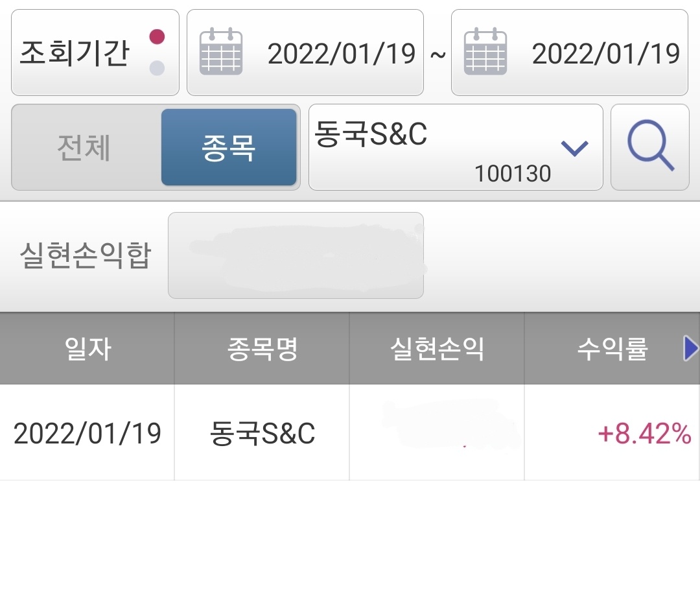Select the 동국S&C cell in the result row
The width and height of the screenshot is (700, 614).
point(262,433)
